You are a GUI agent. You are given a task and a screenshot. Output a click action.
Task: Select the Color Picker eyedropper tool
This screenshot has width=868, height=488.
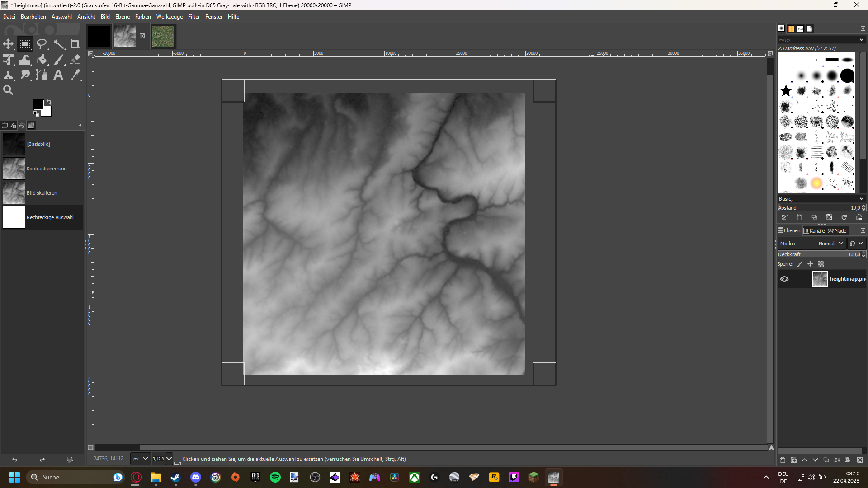75,75
